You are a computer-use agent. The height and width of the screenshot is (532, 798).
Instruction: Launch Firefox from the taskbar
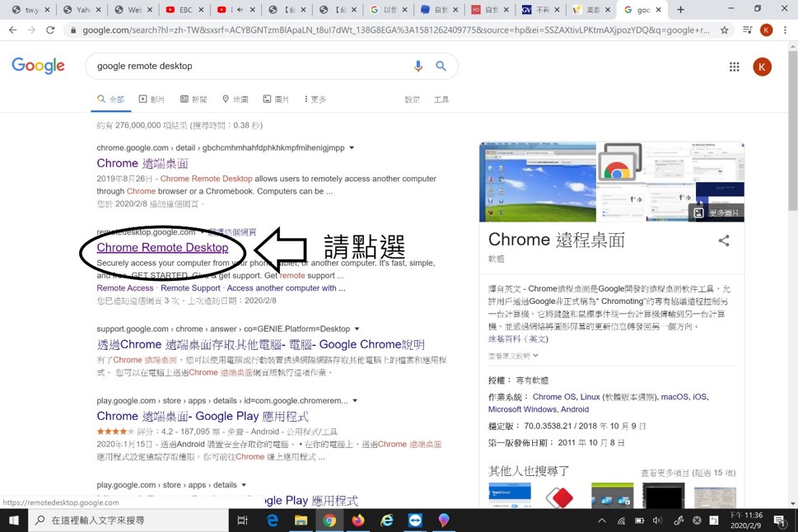358,520
